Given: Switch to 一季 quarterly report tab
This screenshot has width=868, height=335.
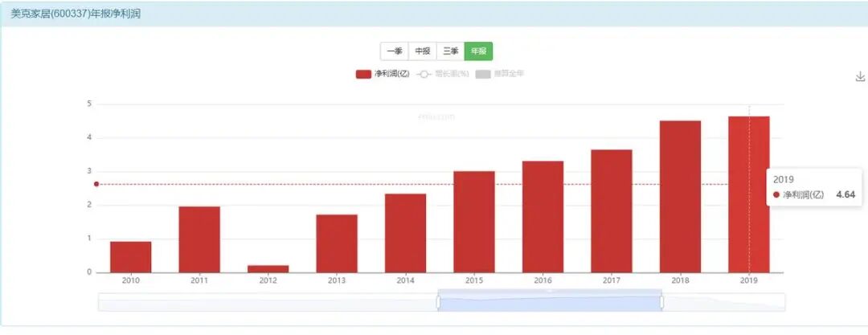Looking at the screenshot, I should 394,51.
